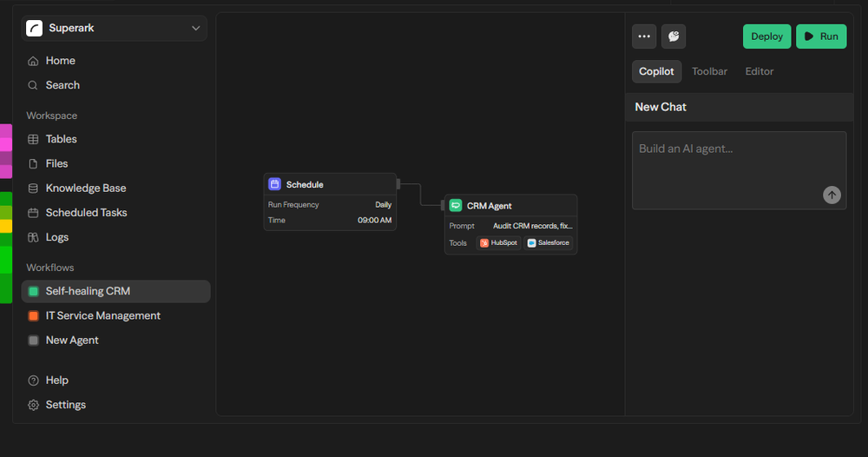
Task: Open the three-dots more options menu
Action: [644, 36]
